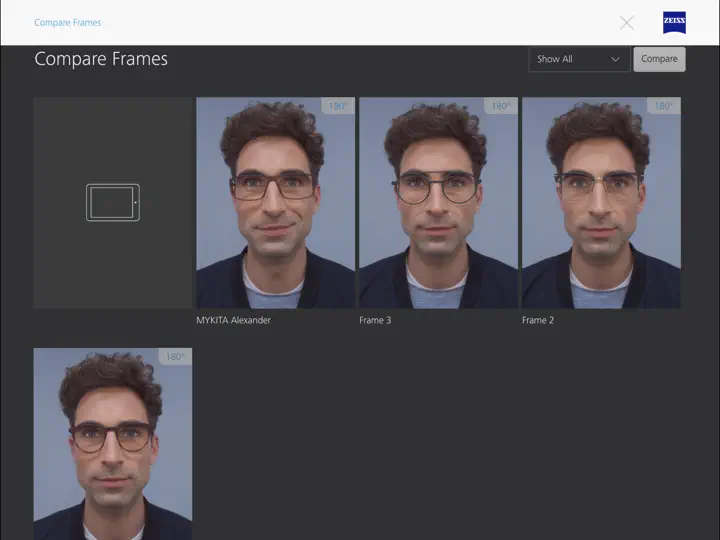Viewport: 720px width, 540px height.
Task: Click the Compare button
Action: point(659,59)
